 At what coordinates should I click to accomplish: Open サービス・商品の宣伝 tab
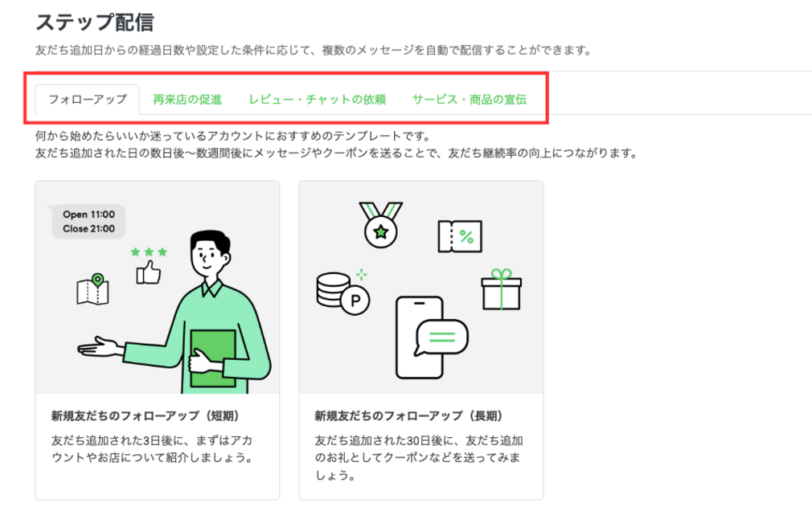(470, 100)
